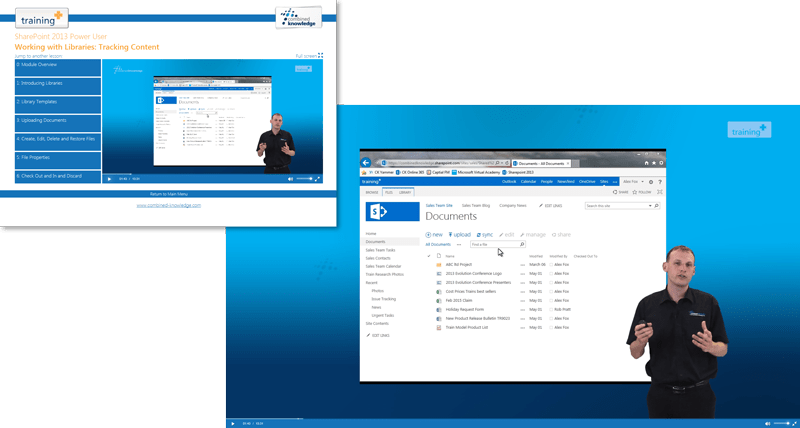This screenshot has height=428, width=800.
Task: Click the sync button
Action: point(485,235)
